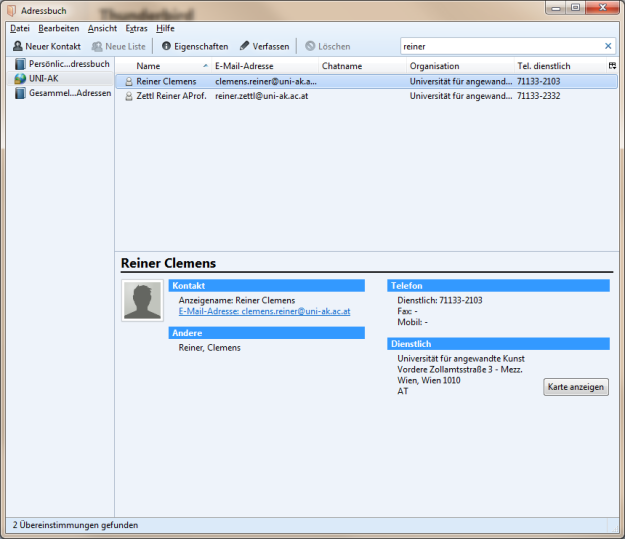This screenshot has width=625, height=539.
Task: Open the Ansicht menu
Action: tap(102, 28)
